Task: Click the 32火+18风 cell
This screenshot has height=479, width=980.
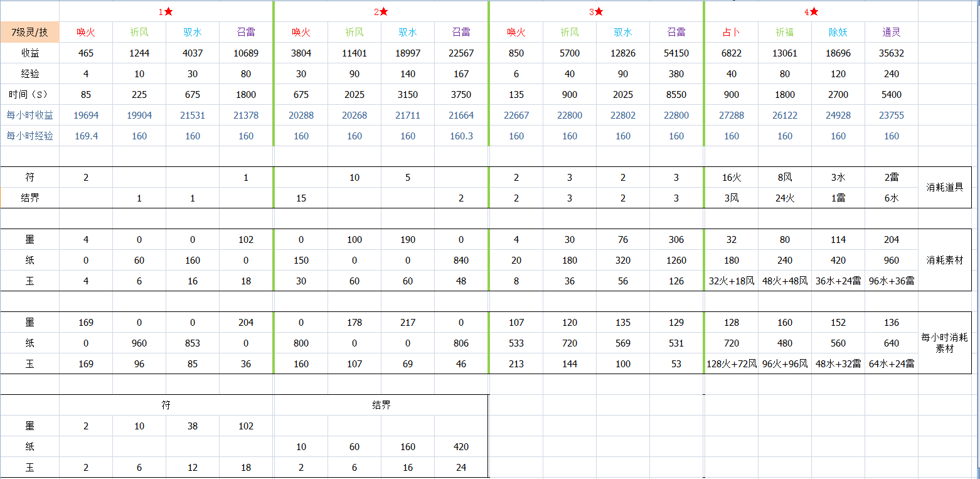Action: 732,281
